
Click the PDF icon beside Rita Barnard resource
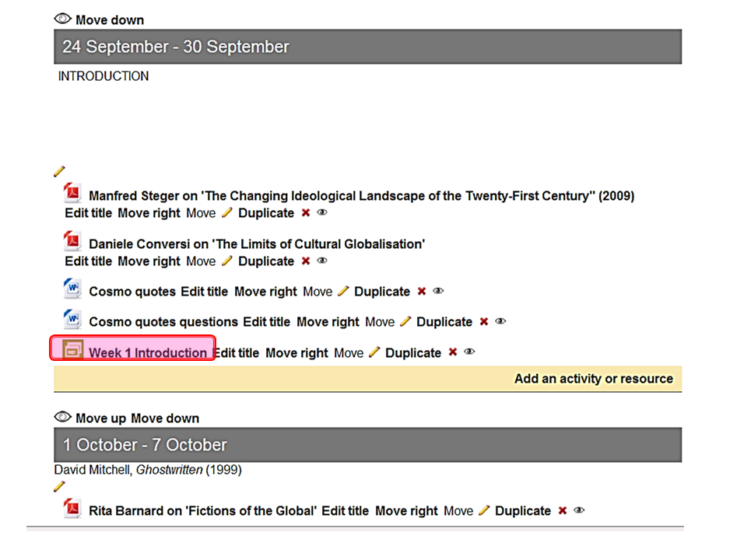[72, 509]
